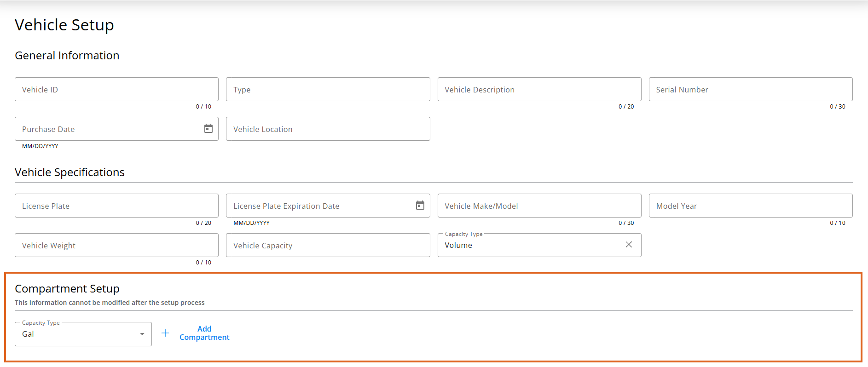Open the Purchase Date calendar picker

point(208,129)
